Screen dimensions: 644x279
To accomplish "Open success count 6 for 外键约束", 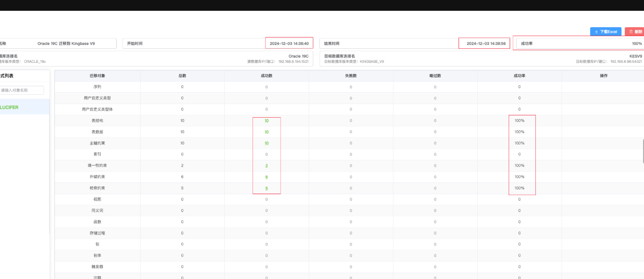I will click(266, 176).
